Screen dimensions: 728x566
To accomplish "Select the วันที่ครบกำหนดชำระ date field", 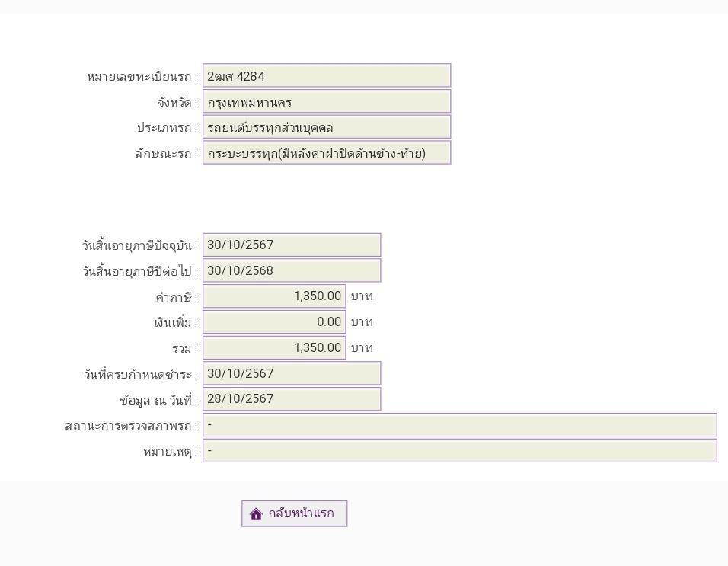I will pos(291,373).
